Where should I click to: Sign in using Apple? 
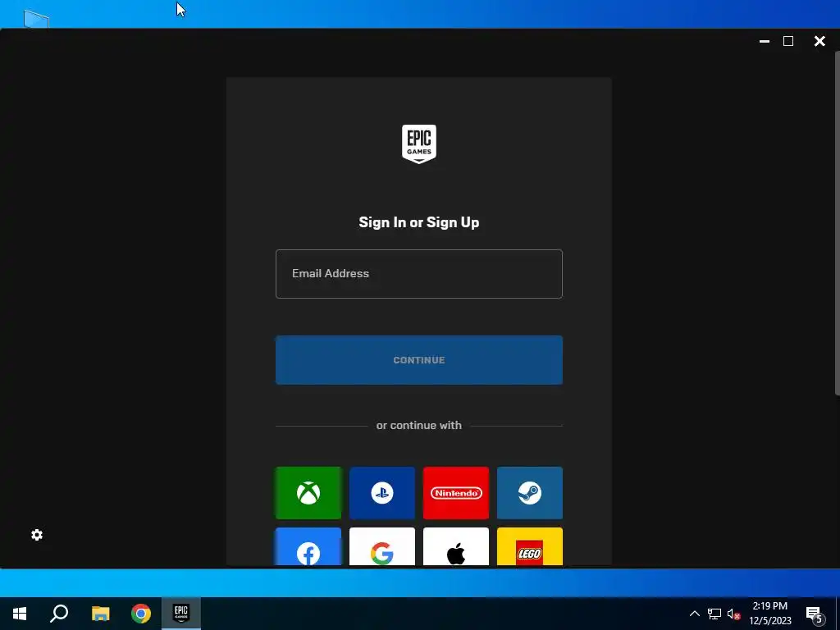pos(456,546)
